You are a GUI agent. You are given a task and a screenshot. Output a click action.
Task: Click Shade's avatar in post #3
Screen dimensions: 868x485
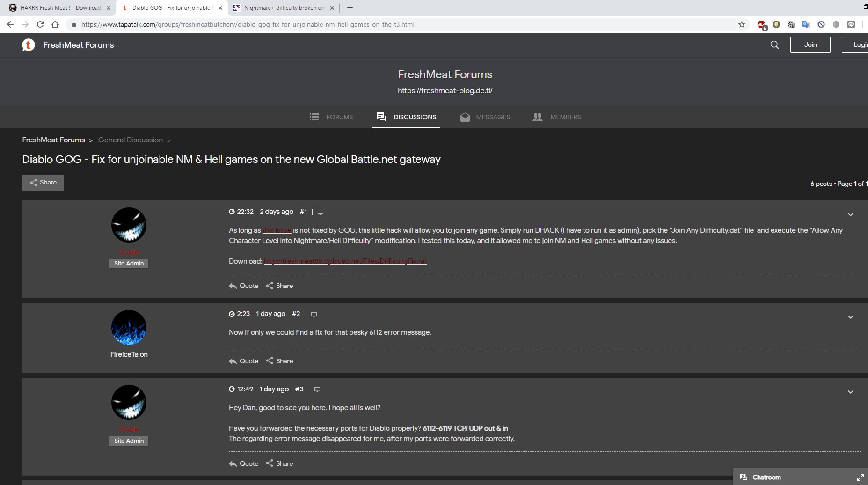click(x=129, y=402)
